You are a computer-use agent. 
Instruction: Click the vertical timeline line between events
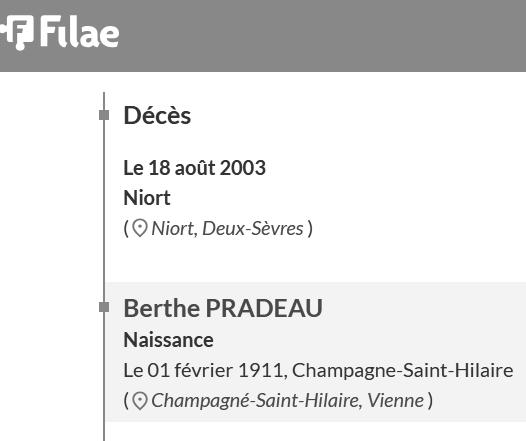(104, 211)
